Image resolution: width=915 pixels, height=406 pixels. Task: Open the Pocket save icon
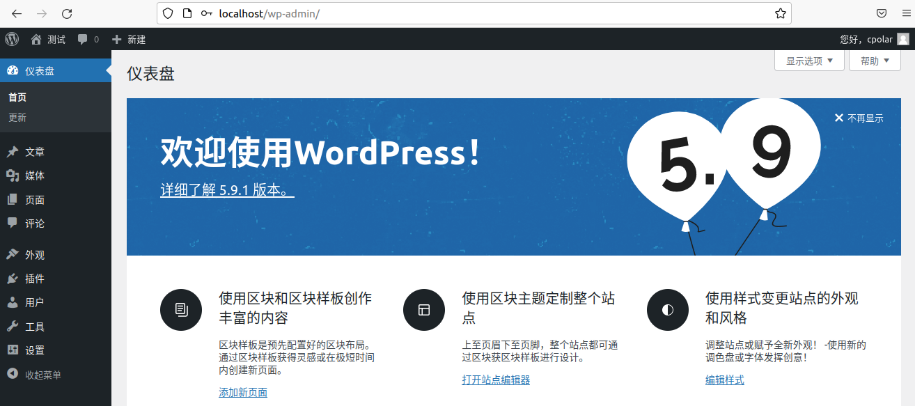tap(882, 14)
